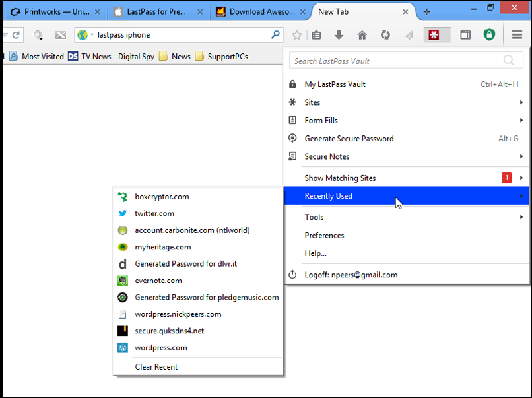Open the News bookmarks folder
532x398 pixels.
(x=175, y=57)
